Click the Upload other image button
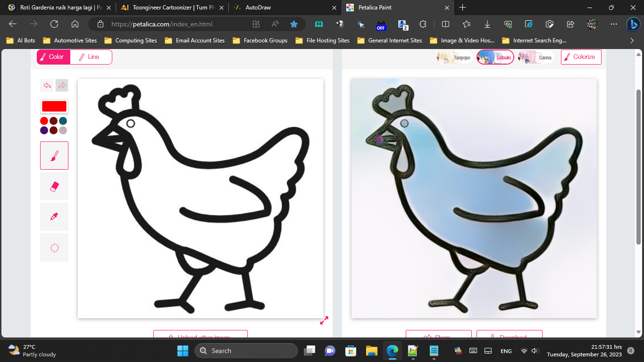Image resolution: width=644 pixels, height=362 pixels. pos(201,334)
